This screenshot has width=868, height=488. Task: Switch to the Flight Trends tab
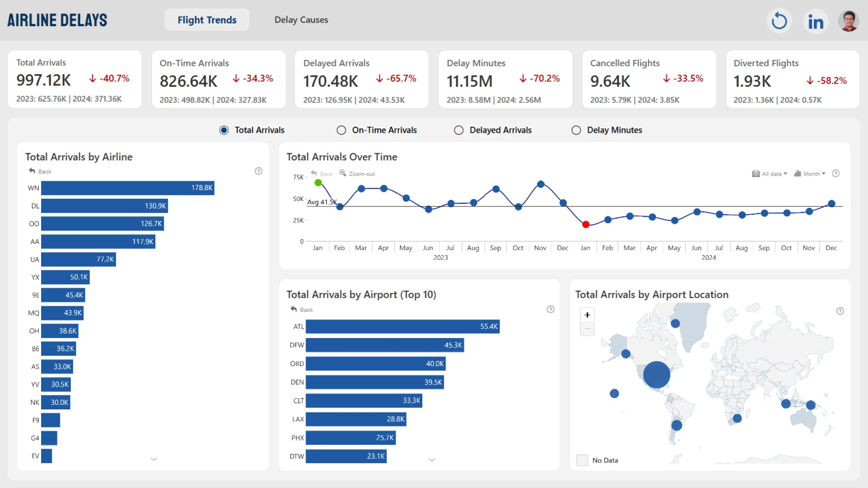click(x=207, y=20)
